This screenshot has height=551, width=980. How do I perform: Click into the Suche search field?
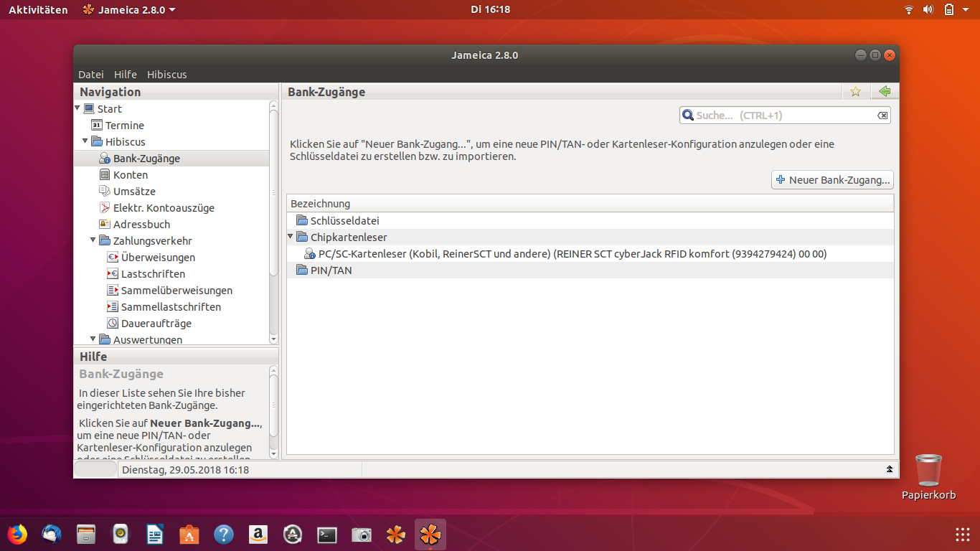pyautogui.click(x=784, y=116)
